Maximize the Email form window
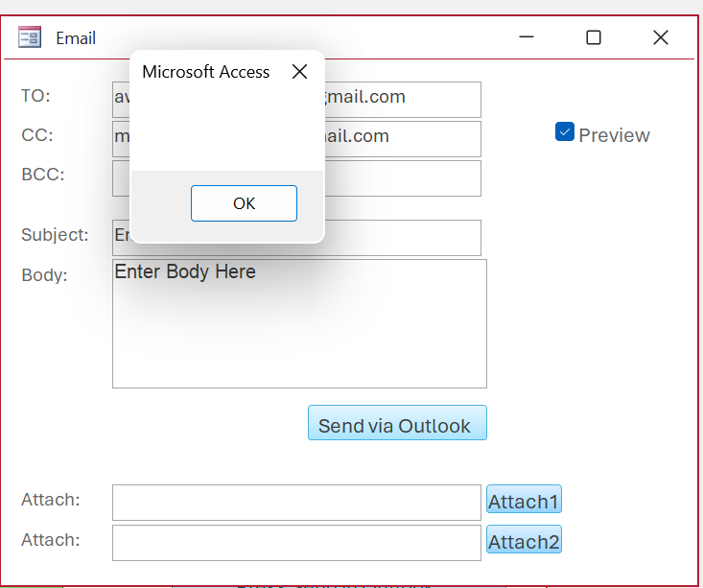 point(594,37)
